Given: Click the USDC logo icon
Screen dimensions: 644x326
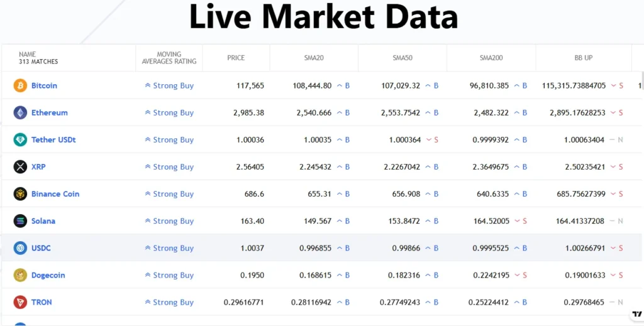Looking at the screenshot, I should (20, 247).
